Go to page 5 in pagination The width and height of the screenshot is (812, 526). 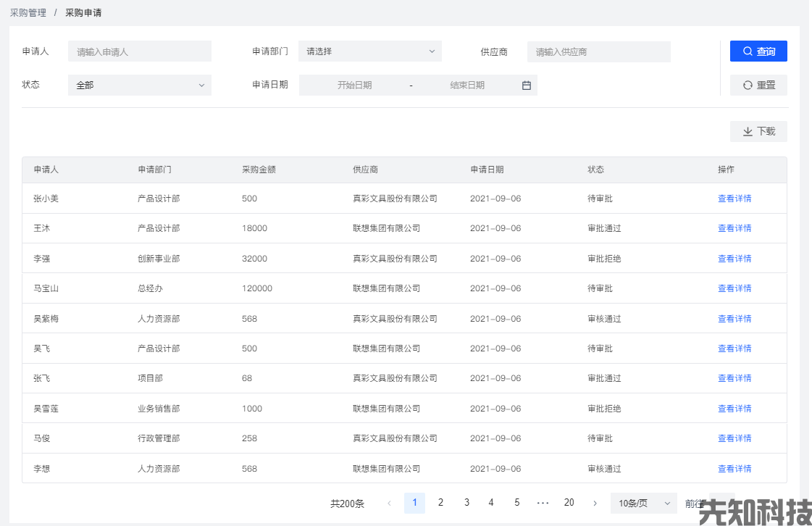(516, 503)
